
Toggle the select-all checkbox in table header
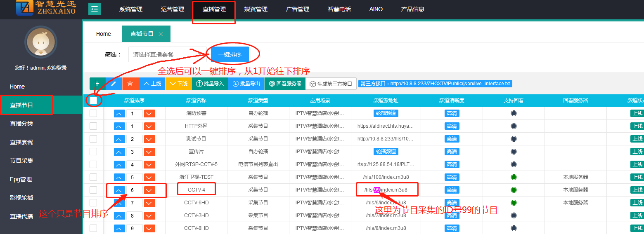93,100
